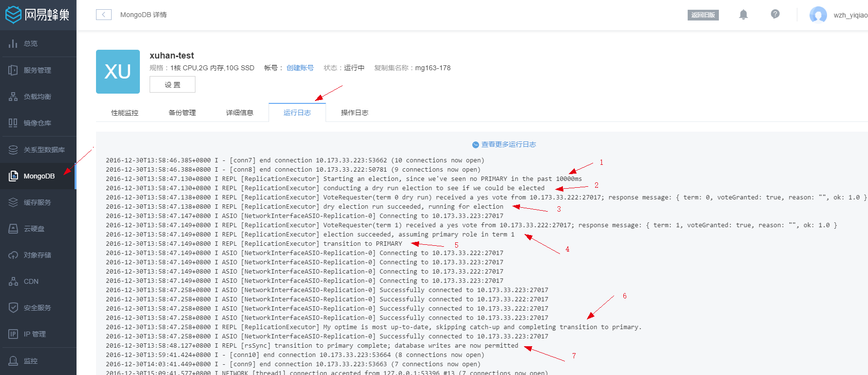Switch to the 详细信息 tab
868x375 pixels.
pos(240,113)
